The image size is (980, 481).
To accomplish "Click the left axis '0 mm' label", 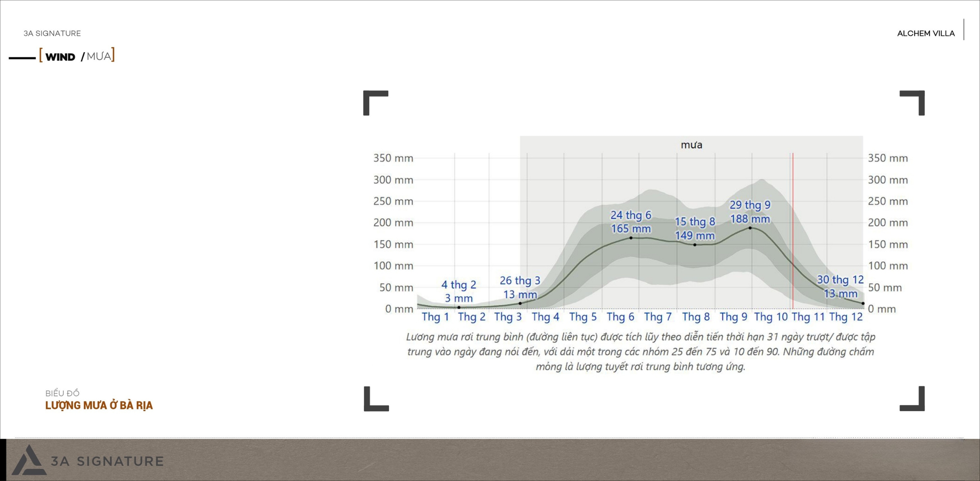I will pyautogui.click(x=399, y=309).
